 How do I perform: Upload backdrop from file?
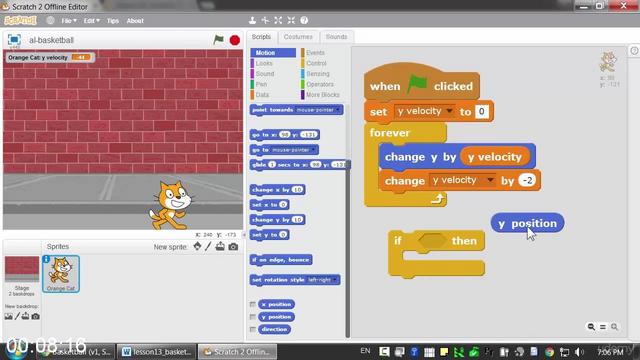click(25, 316)
